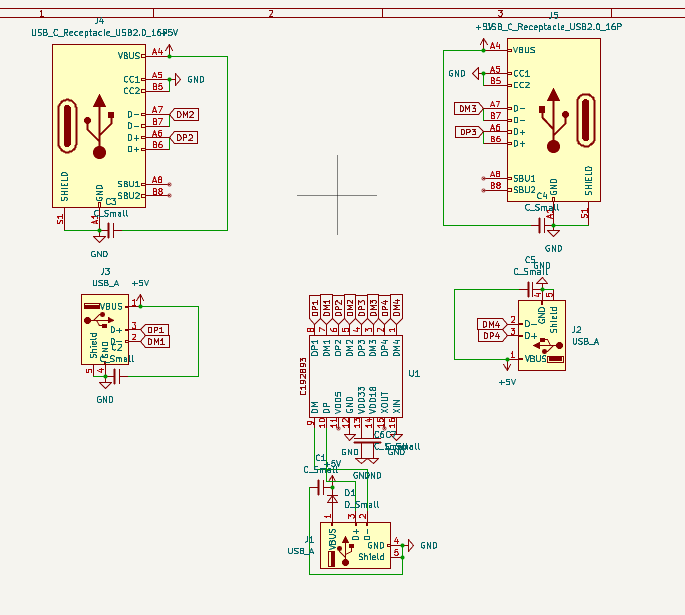This screenshot has width=685, height=615.
Task: Click the U1 hub IC symbol body
Action: click(x=355, y=376)
